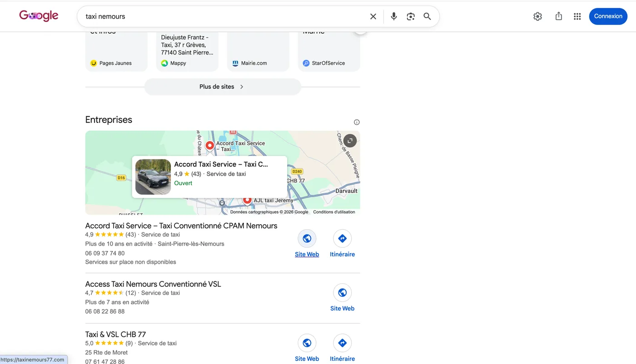
Task: Click the D240 road badge on map
Action: pyautogui.click(x=297, y=172)
